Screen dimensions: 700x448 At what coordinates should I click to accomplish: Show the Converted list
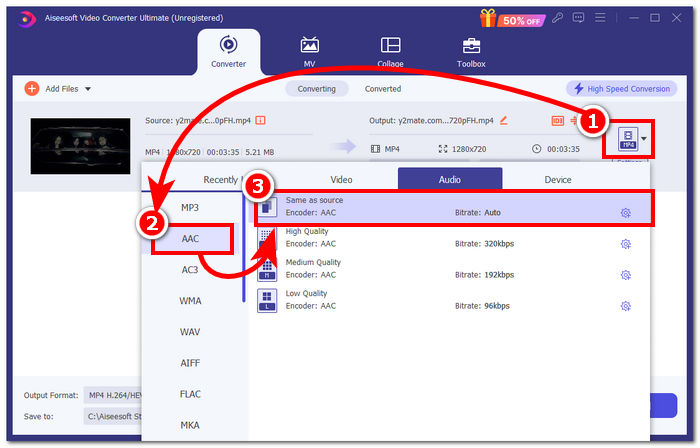coord(383,89)
